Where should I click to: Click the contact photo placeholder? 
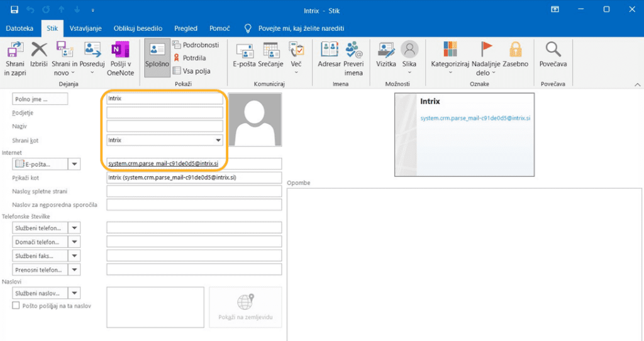click(x=255, y=120)
